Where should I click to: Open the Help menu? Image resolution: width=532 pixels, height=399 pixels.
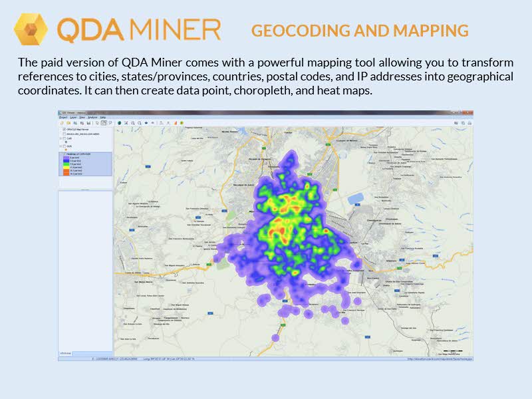pyautogui.click(x=103, y=118)
